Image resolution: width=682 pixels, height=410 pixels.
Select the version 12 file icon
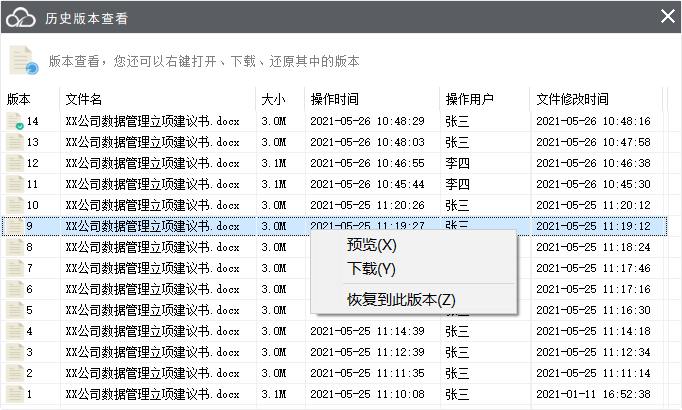(14, 163)
